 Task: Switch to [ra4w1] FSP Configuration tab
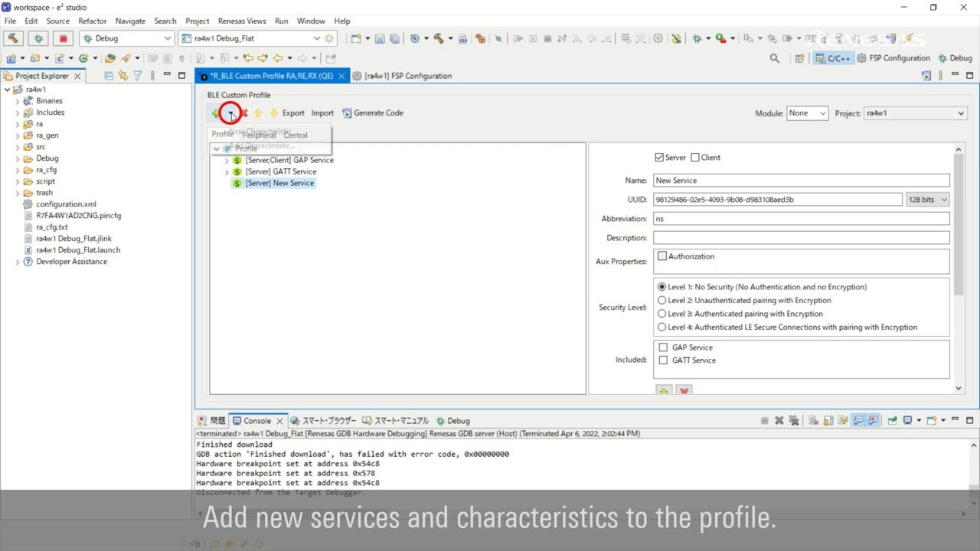[x=403, y=76]
